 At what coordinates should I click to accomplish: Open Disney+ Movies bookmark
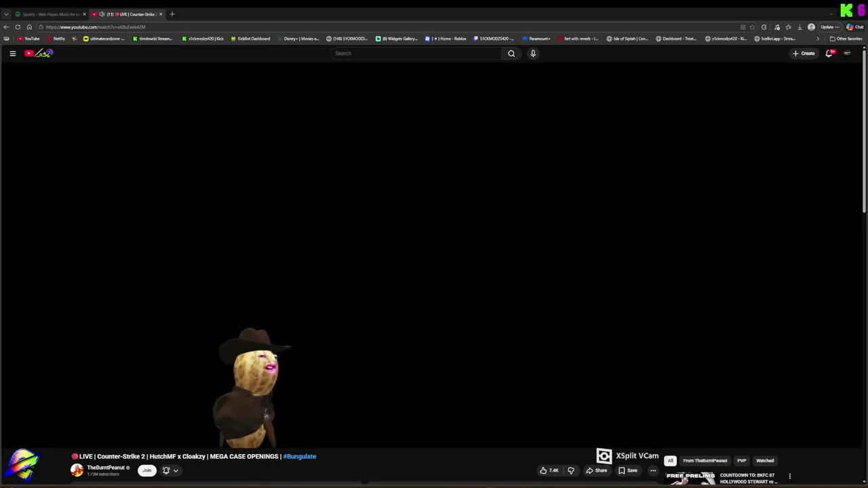298,39
